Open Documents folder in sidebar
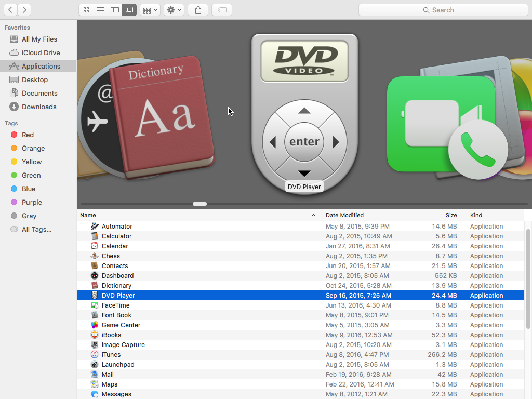The width and height of the screenshot is (532, 399). click(38, 94)
